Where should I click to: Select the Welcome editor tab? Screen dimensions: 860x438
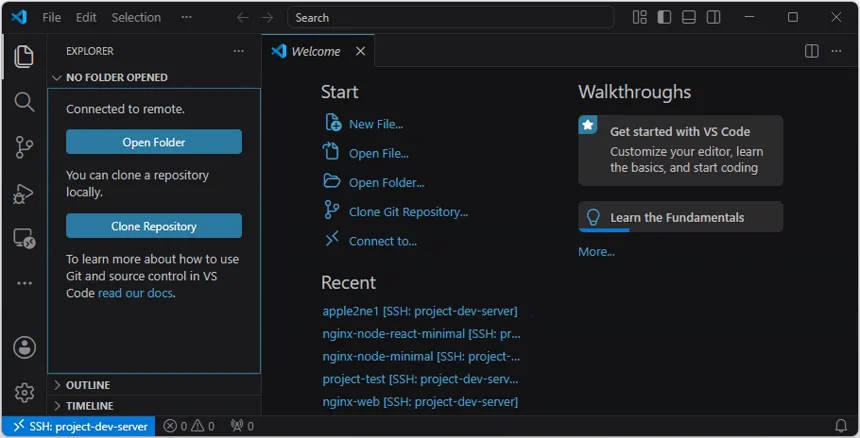pyautogui.click(x=318, y=51)
